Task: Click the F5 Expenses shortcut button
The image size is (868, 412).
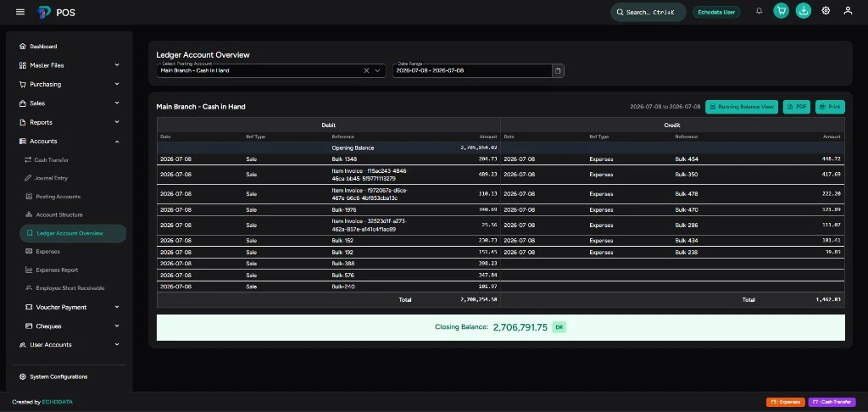Action: coord(786,402)
